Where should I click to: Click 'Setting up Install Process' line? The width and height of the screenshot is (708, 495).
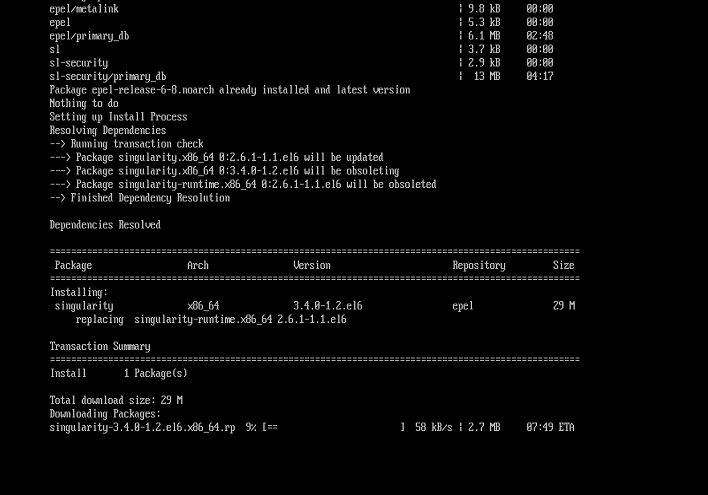[118, 117]
